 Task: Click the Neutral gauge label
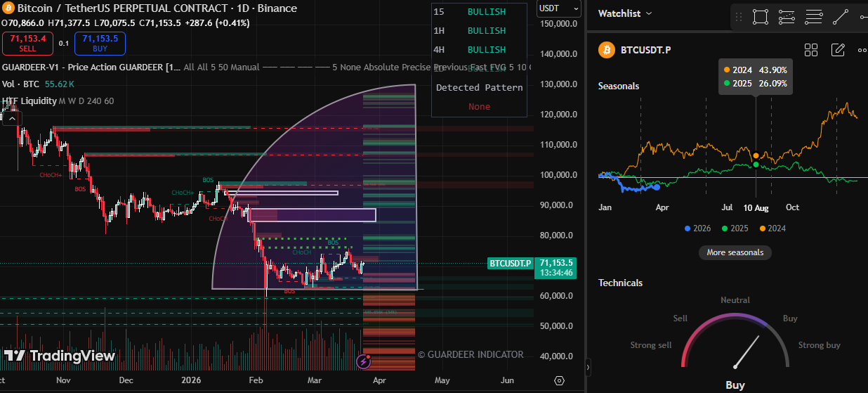735,300
